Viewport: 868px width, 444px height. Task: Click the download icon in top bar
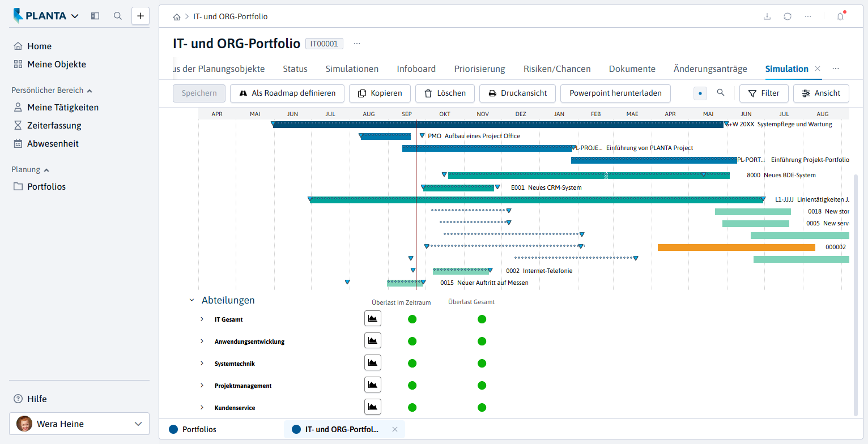coord(767,16)
